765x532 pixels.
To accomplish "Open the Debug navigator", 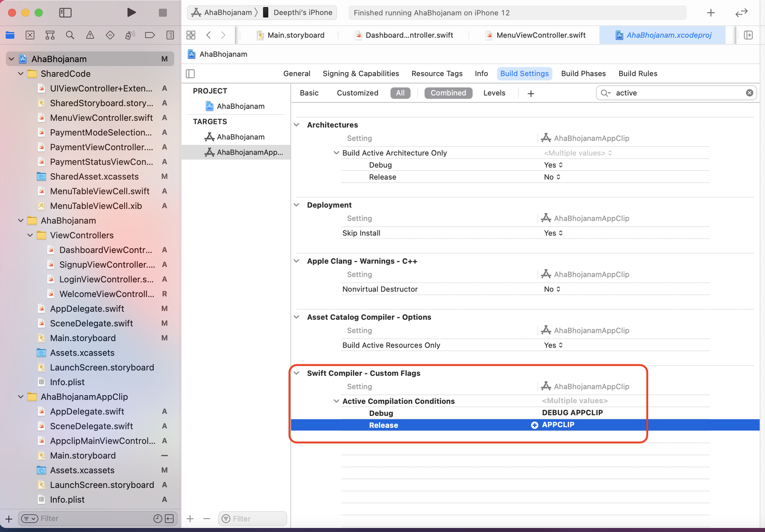I will tap(130, 35).
